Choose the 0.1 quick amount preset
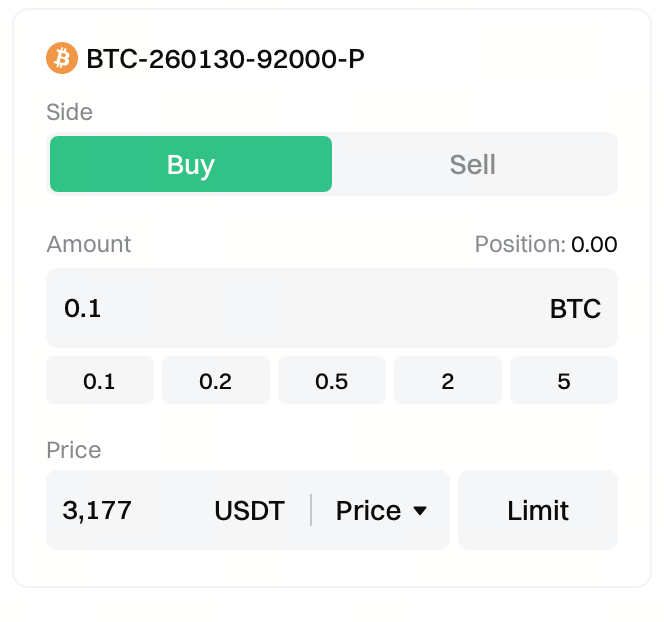This screenshot has width=664, height=622. point(100,381)
